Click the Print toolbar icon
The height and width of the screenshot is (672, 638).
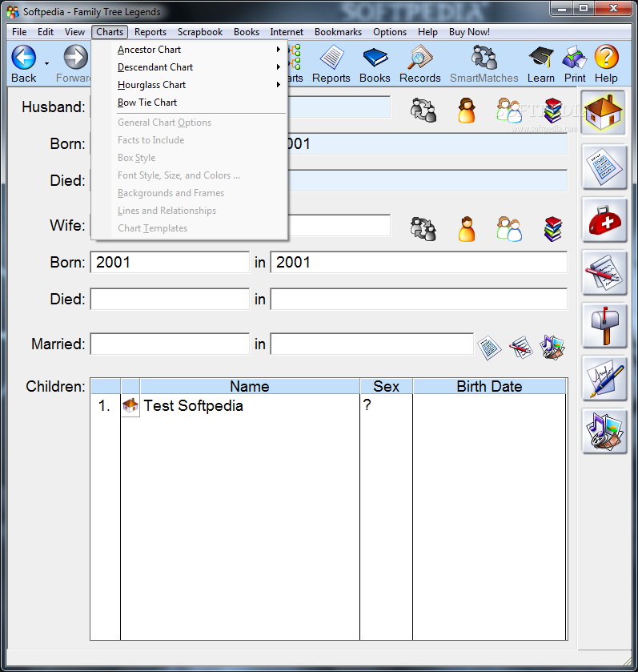(x=575, y=64)
